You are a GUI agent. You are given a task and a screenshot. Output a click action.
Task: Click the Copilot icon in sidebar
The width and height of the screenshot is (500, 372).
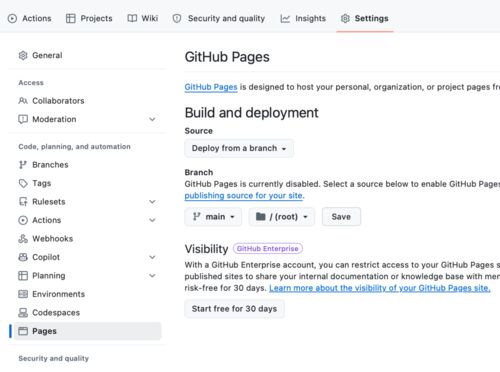pos(23,257)
